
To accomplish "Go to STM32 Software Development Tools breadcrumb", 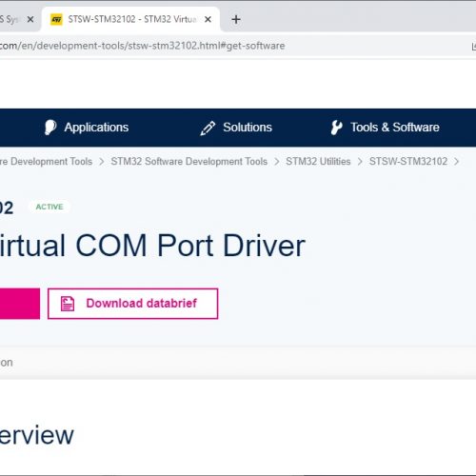I will pyautogui.click(x=189, y=161).
